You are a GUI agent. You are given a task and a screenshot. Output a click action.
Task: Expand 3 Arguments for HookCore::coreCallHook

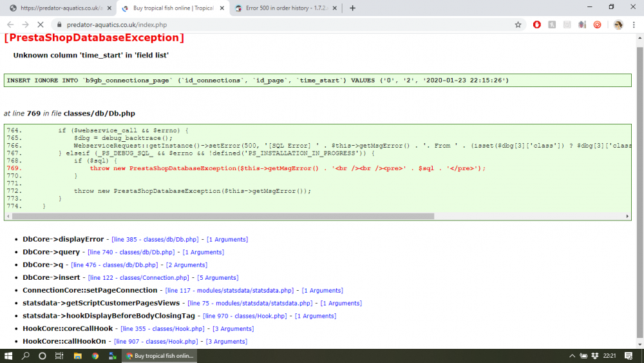233,328
